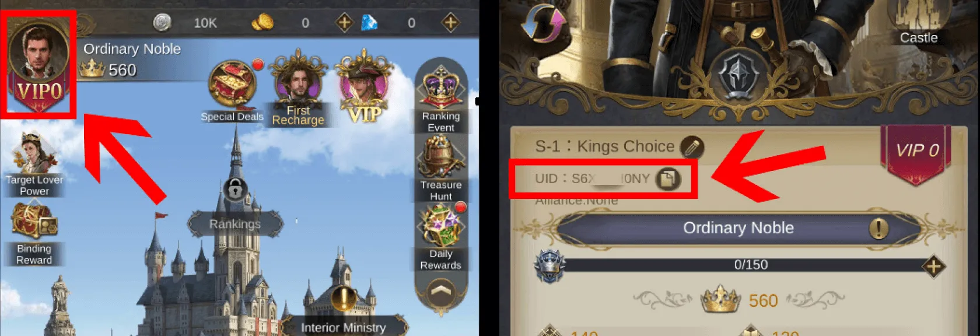Collapse the side event panel using the up chevron
Screen dimensions: 980x336
point(441,293)
